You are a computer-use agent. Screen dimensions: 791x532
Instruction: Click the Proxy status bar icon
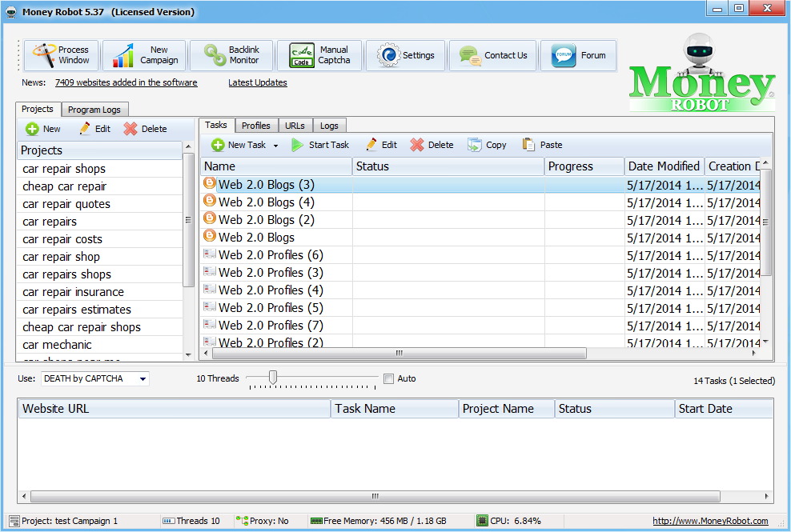point(242,521)
